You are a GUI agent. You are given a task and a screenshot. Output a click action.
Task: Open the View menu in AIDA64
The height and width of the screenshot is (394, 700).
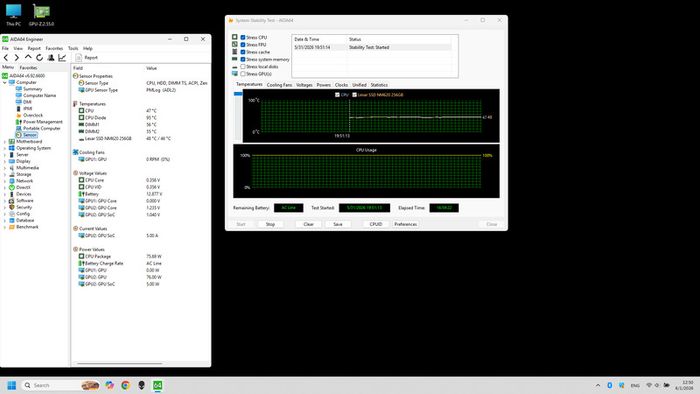[x=18, y=48]
